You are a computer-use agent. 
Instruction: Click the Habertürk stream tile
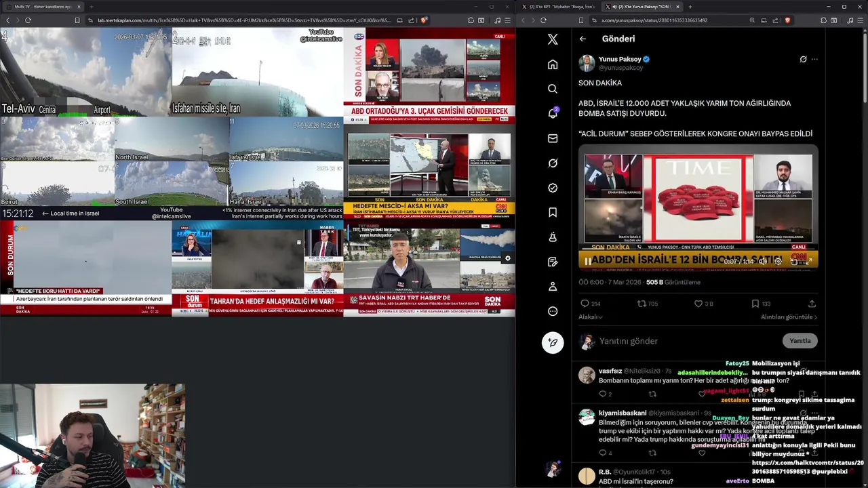[257, 268]
